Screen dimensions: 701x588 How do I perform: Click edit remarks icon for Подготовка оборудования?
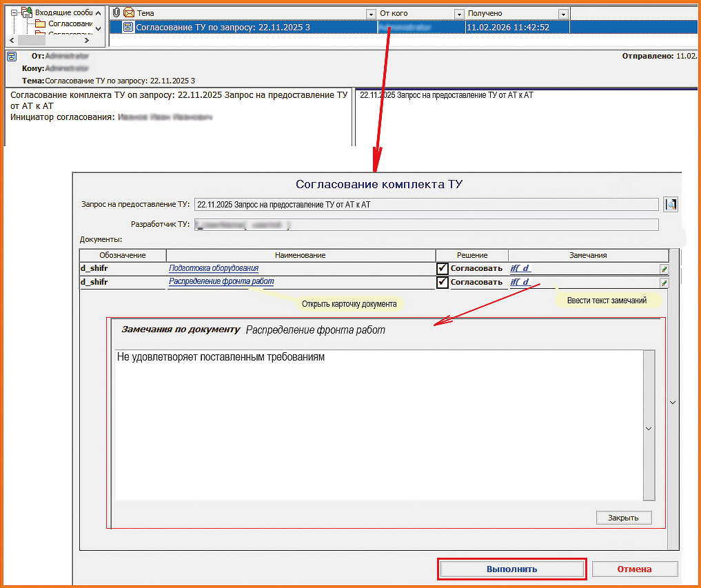(x=664, y=269)
